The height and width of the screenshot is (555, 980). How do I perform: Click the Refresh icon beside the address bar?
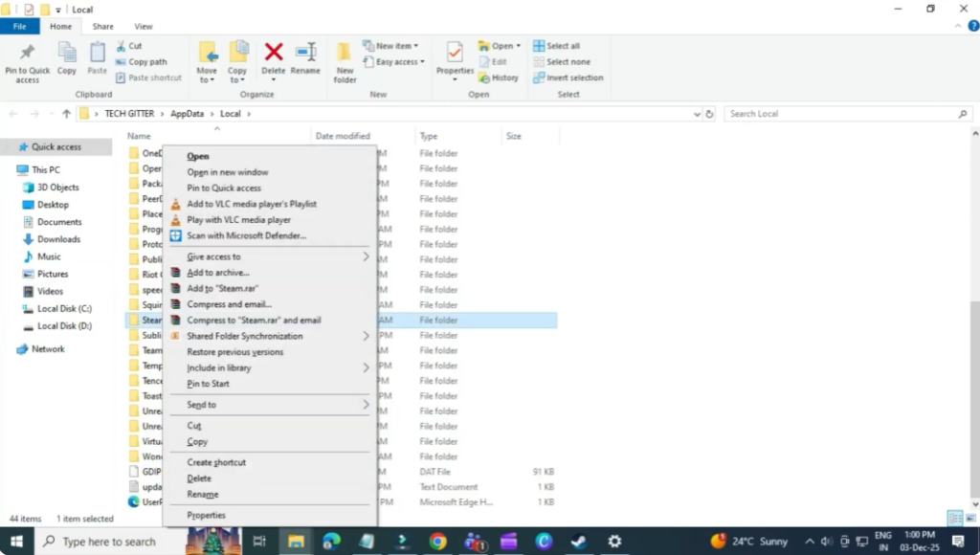709,113
